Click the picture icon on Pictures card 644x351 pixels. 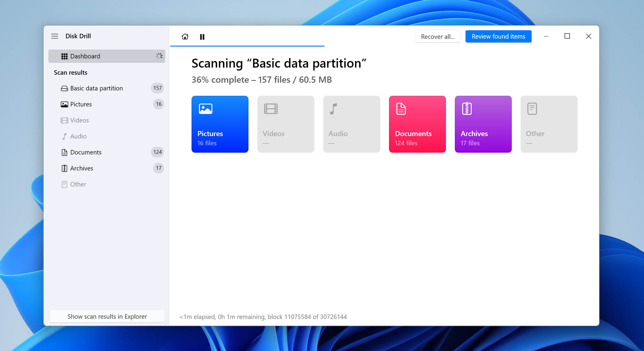pos(205,109)
